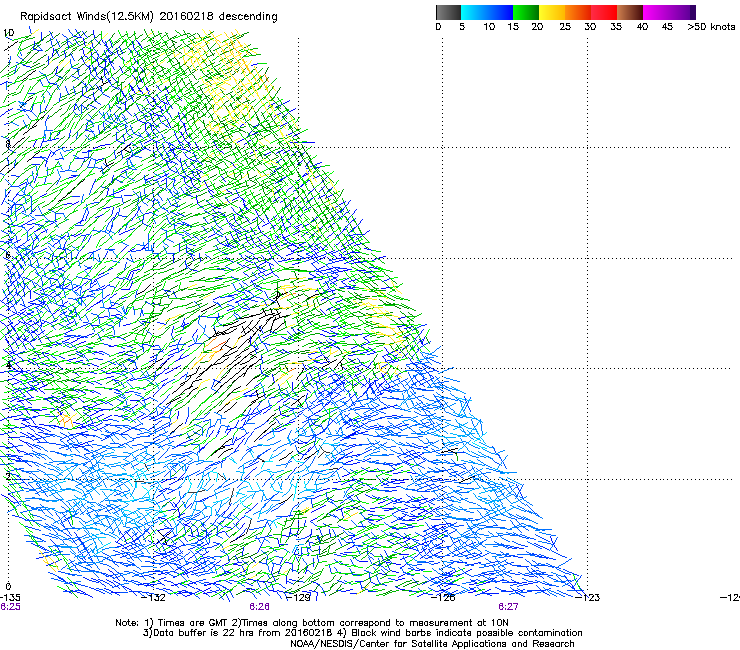Click the 'Note: 1) Times are GMT' line
740x650 pixels.
coord(311,623)
